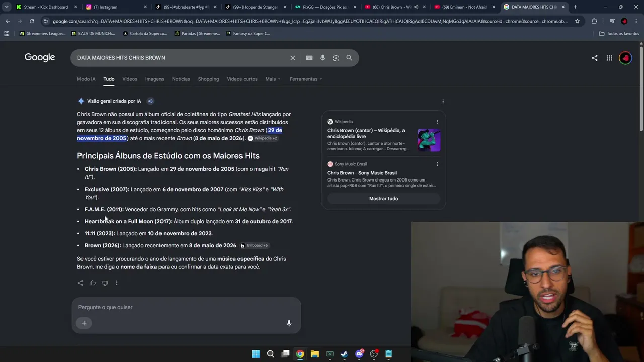The height and width of the screenshot is (362, 644).
Task: Click the Wikipedia card thumbnail image
Action: (429, 140)
